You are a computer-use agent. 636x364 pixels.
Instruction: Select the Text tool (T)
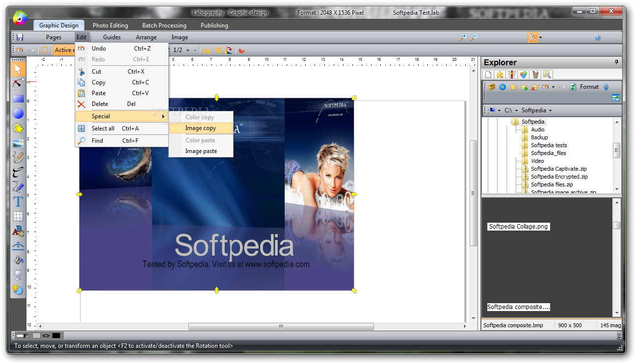(18, 202)
